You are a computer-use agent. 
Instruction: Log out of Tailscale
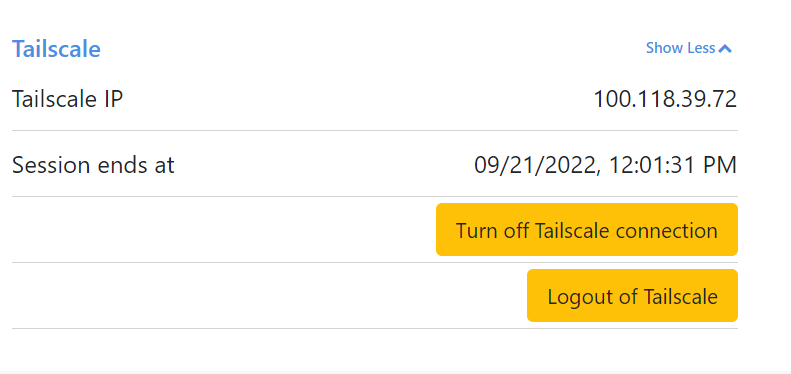pyautogui.click(x=633, y=295)
